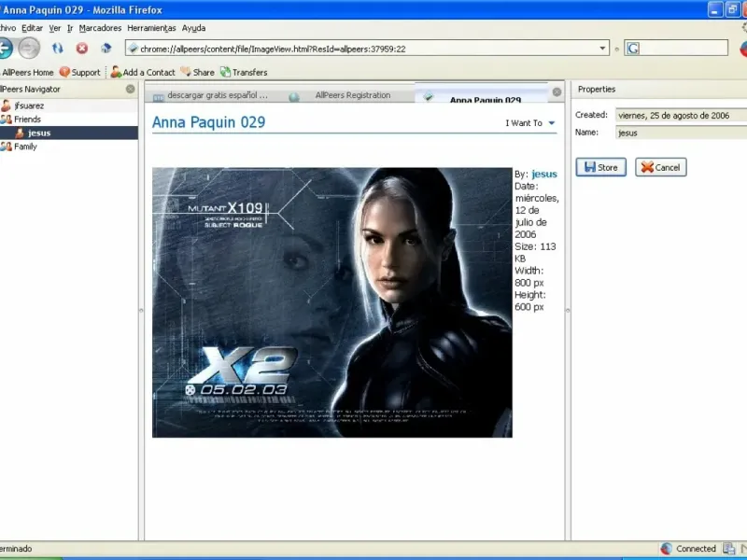
Task: Restore down the Firefox window
Action: 732,9
